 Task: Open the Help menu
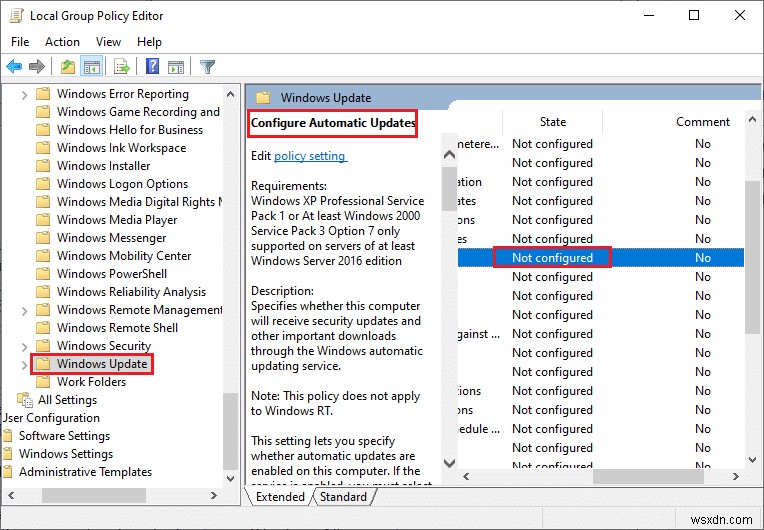[x=149, y=42]
